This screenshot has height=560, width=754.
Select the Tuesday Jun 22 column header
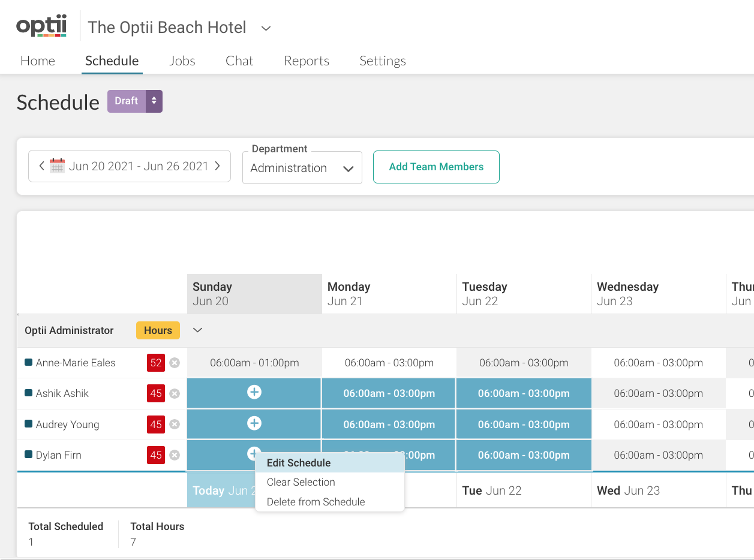524,294
